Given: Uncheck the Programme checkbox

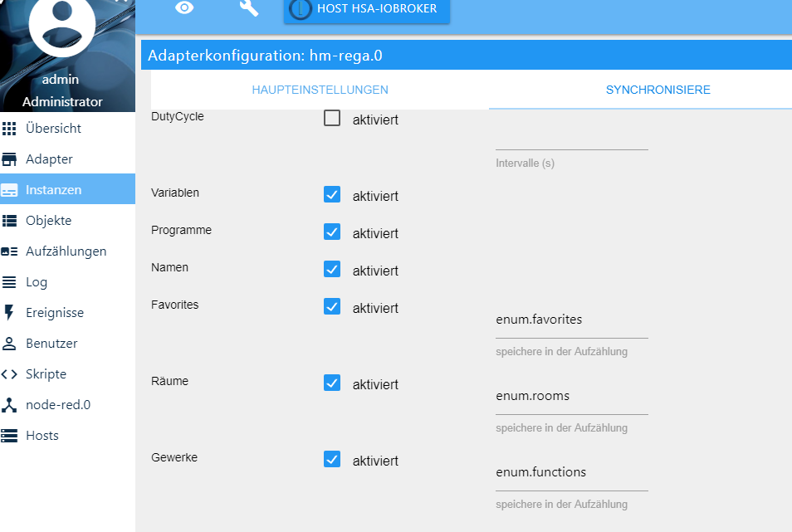Looking at the screenshot, I should [332, 232].
